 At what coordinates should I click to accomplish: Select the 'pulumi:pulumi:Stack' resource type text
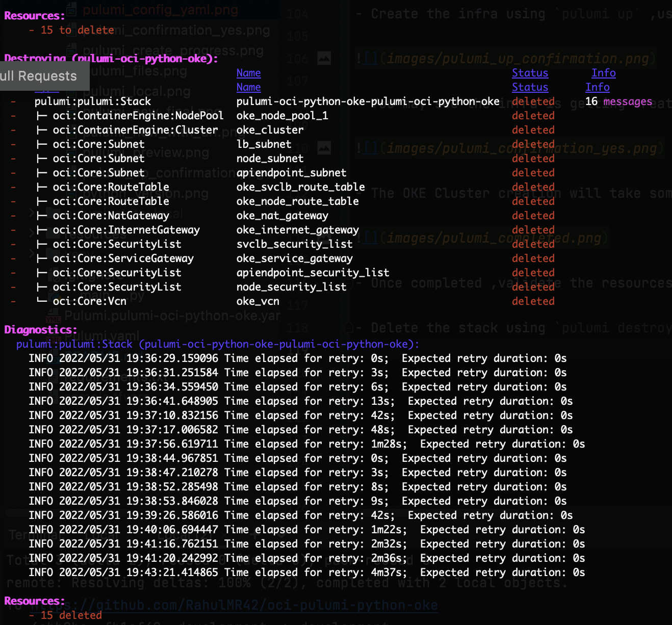pos(93,101)
